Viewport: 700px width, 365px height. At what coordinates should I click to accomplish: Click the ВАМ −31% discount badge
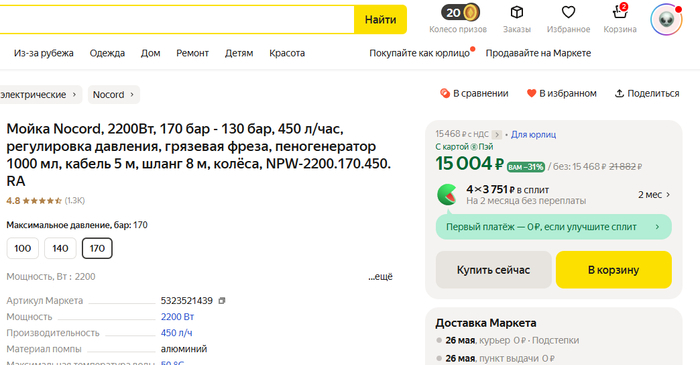pyautogui.click(x=525, y=167)
